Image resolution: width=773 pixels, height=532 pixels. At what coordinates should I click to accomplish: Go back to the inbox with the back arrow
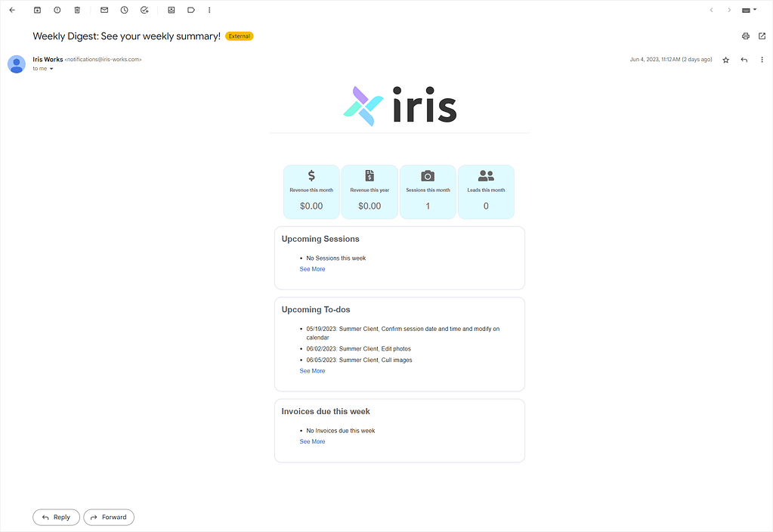pyautogui.click(x=12, y=10)
